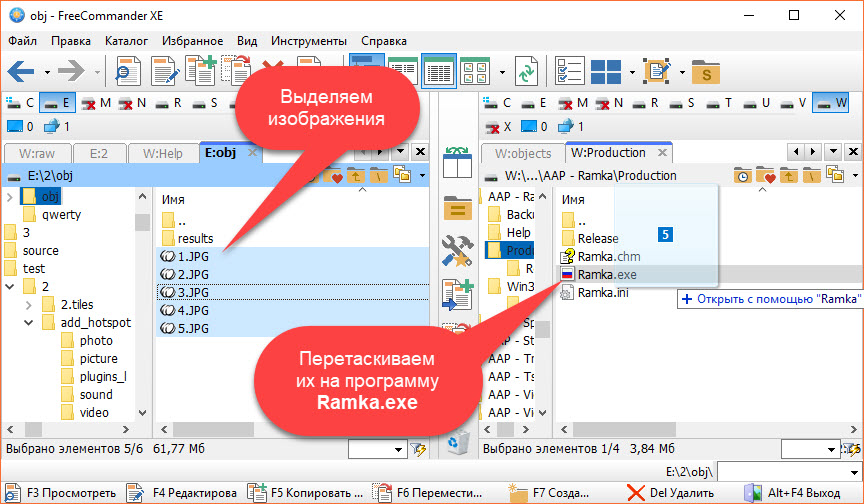Select drive R in left panel
This screenshot has height=504, width=864.
coord(169,103)
